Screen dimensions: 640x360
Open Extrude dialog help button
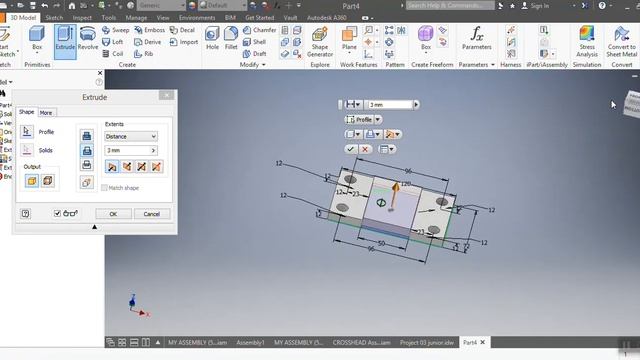click(25, 213)
